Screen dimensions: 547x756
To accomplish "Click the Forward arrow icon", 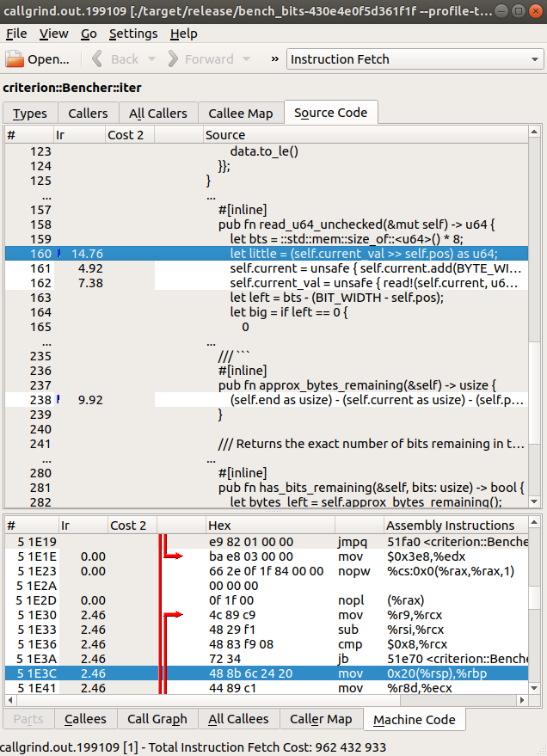I will point(172,59).
